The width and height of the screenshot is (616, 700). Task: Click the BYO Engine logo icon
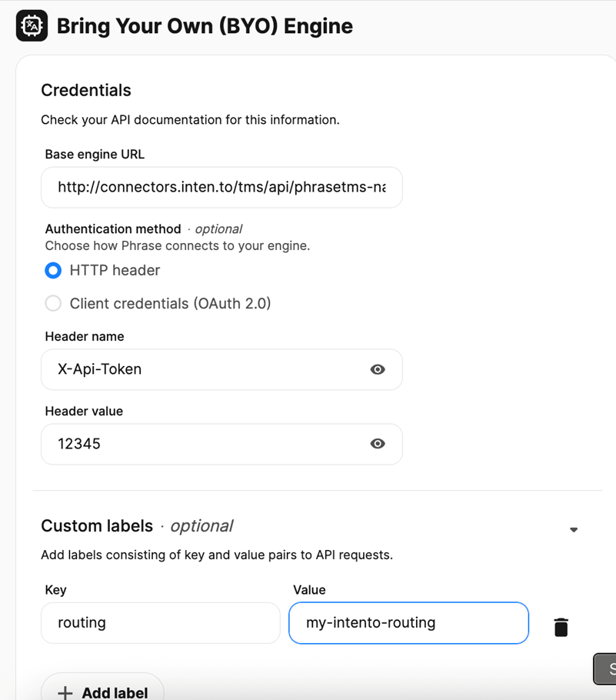point(32,25)
